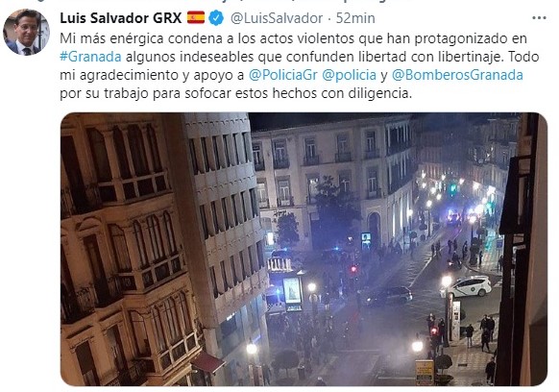Click the line 'por su trabajo para sofocar'
The height and width of the screenshot is (392, 559).
(235, 93)
